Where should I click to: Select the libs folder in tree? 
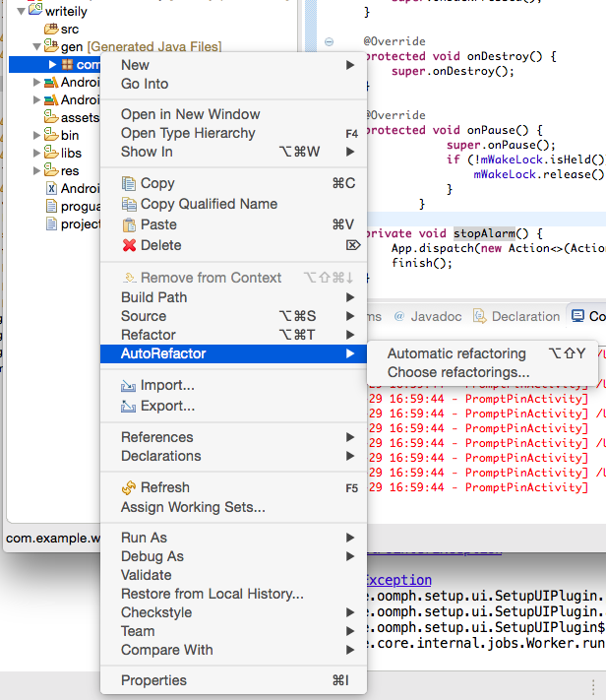tap(70, 154)
